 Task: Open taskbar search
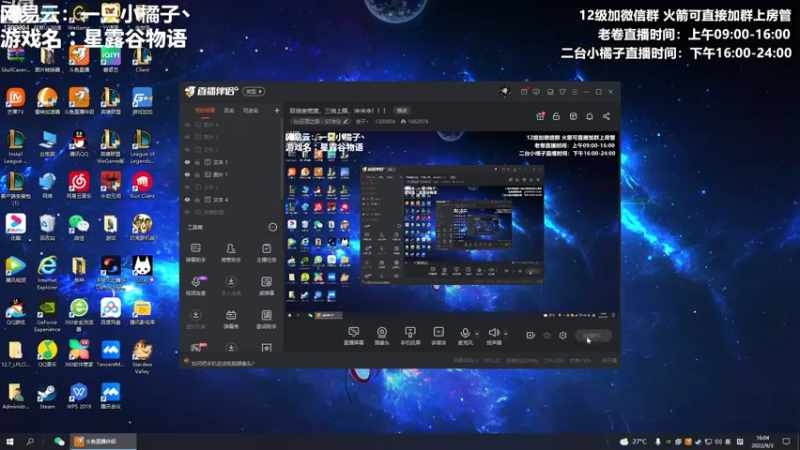[30, 441]
